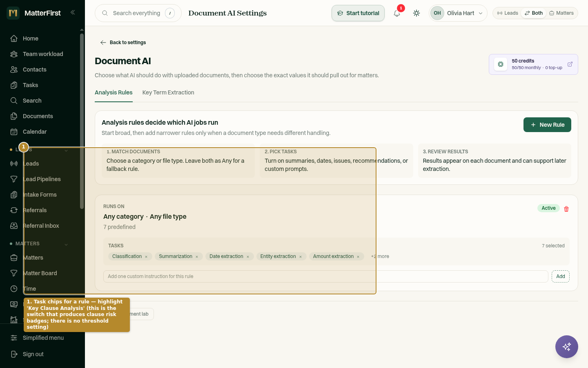The width and height of the screenshot is (588, 368).
Task: Select the Both view mode
Action: pos(534,13)
